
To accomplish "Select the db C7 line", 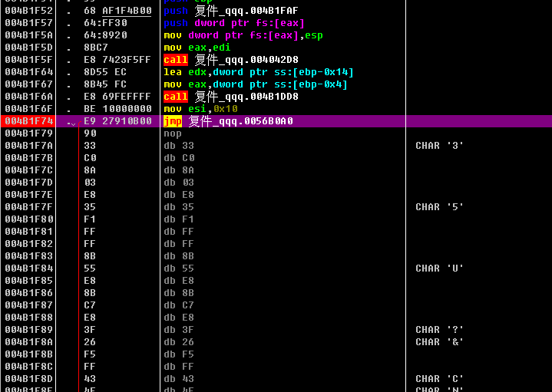I will point(179,305).
